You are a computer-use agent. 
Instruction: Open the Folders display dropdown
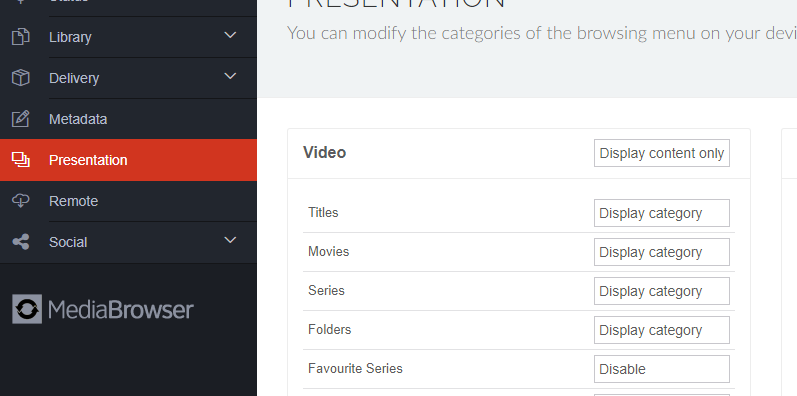point(662,330)
